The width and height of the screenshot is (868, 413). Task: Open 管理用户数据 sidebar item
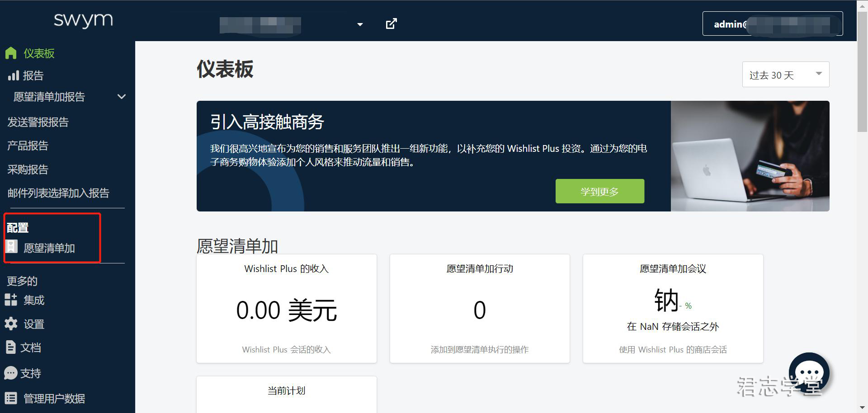click(x=54, y=399)
